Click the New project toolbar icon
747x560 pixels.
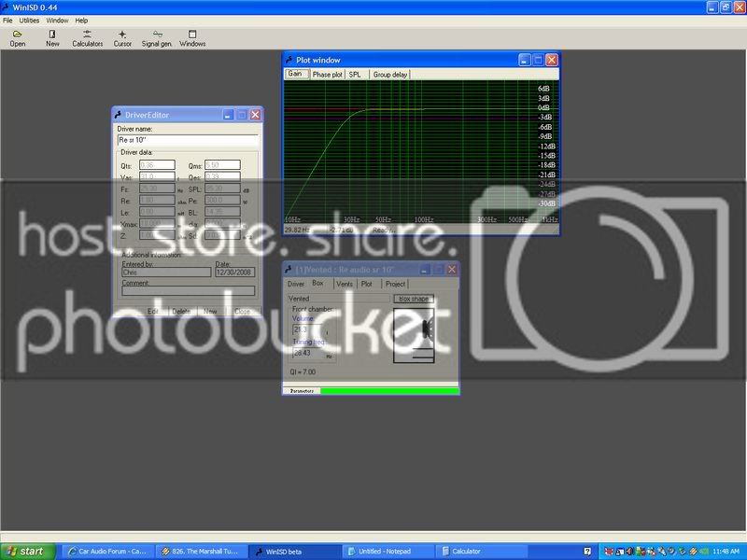point(52,38)
